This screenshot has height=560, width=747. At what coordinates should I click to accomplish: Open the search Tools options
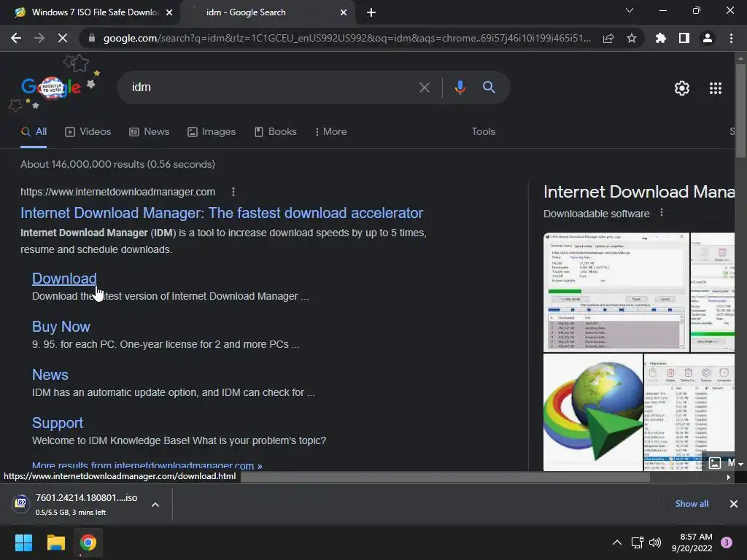[x=483, y=131]
